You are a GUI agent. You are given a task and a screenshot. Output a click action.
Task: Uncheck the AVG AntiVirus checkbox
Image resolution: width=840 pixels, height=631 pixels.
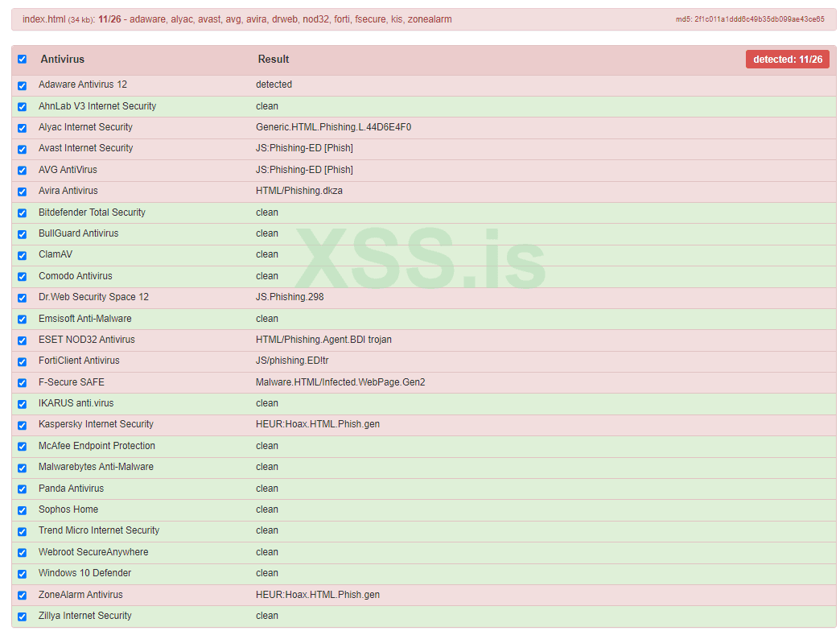[22, 171]
